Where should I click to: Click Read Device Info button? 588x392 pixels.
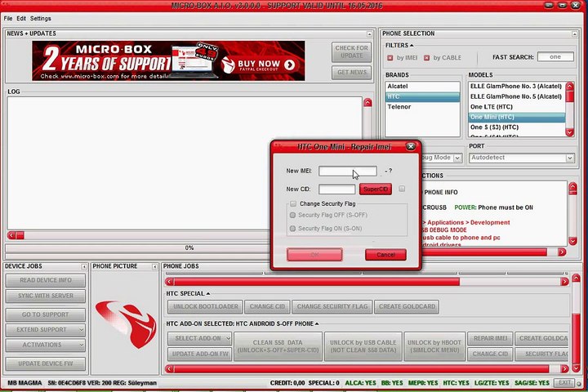tap(46, 281)
